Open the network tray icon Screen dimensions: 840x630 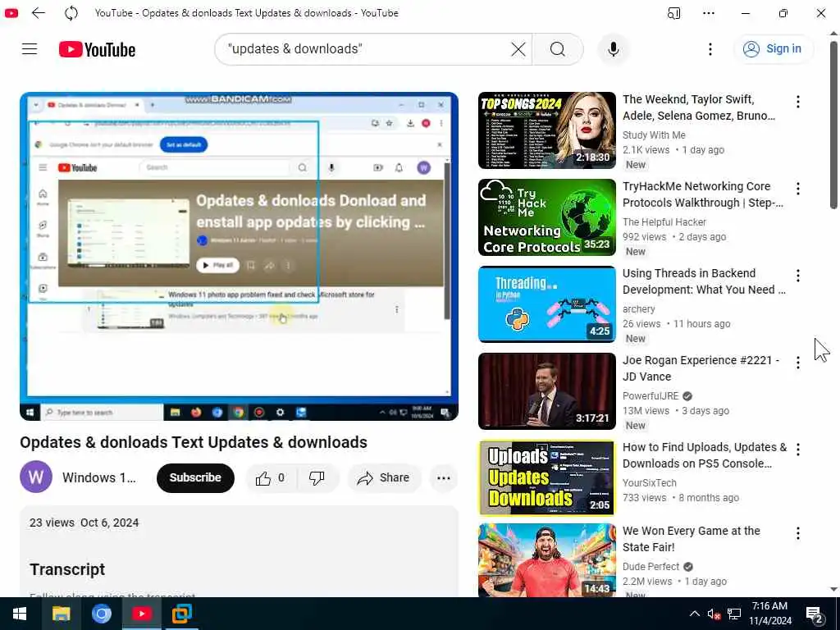[x=734, y=614]
